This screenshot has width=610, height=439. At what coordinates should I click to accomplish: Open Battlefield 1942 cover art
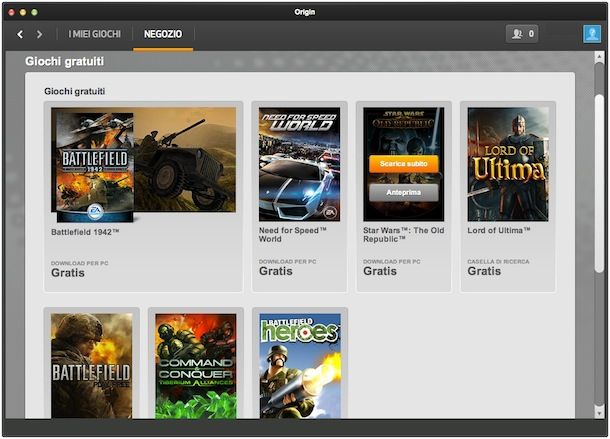click(95, 167)
